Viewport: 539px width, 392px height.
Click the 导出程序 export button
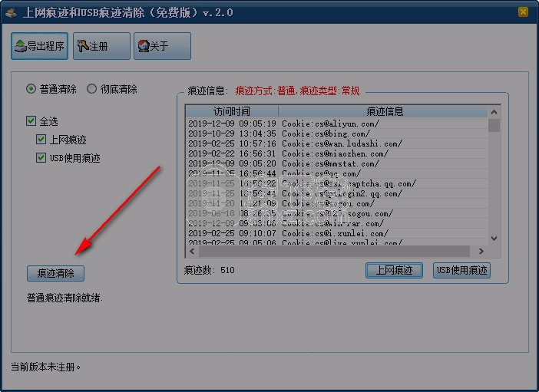pyautogui.click(x=39, y=46)
